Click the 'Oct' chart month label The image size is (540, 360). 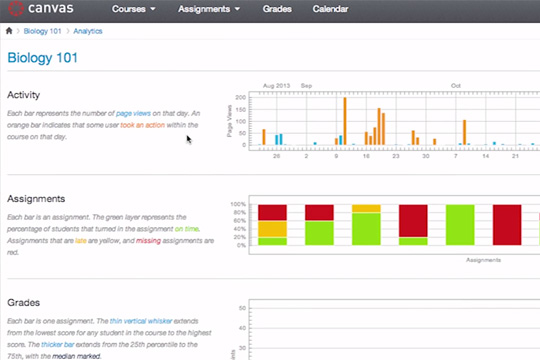456,85
